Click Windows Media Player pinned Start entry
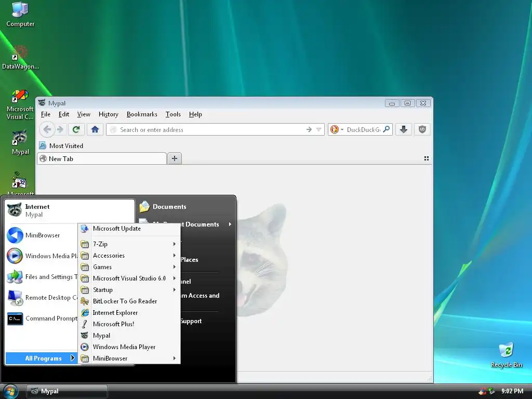This screenshot has width=532, height=399. 42,256
